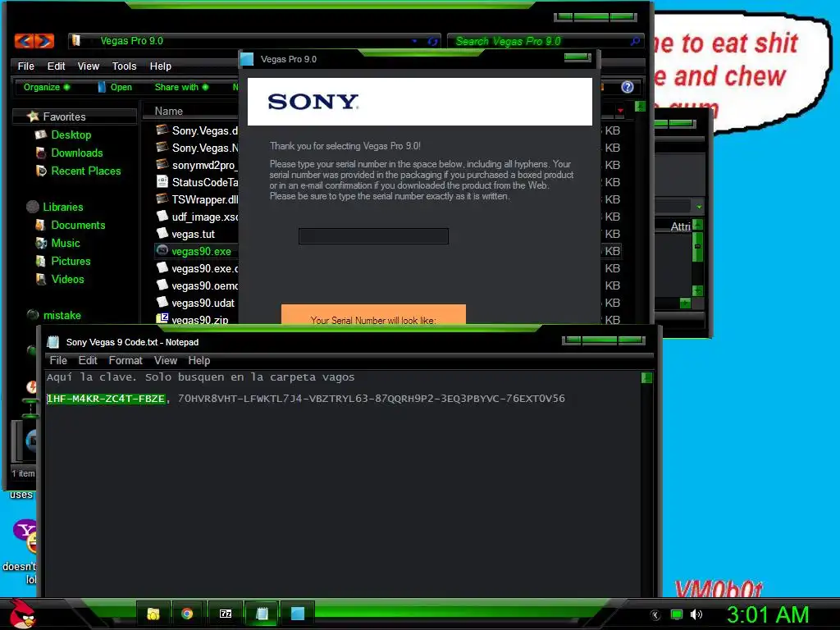The height and width of the screenshot is (630, 840).
Task: Select the mistake item in navigation pane
Action: pyautogui.click(x=62, y=316)
